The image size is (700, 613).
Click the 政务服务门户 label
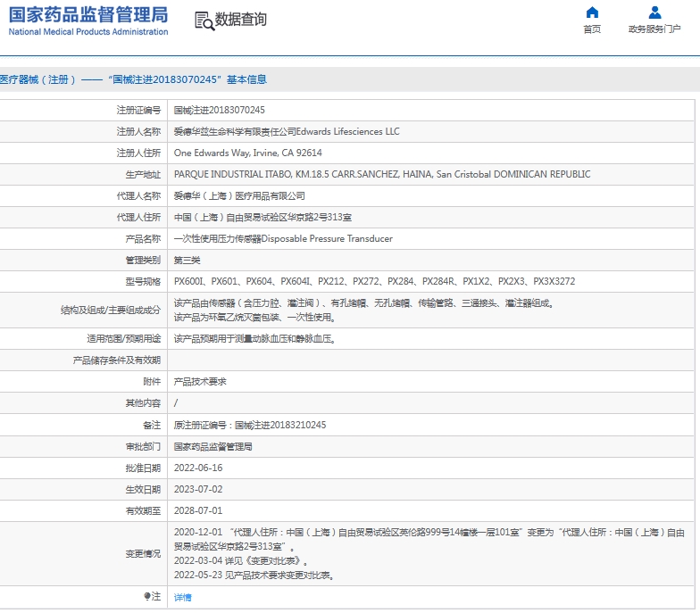(654, 29)
